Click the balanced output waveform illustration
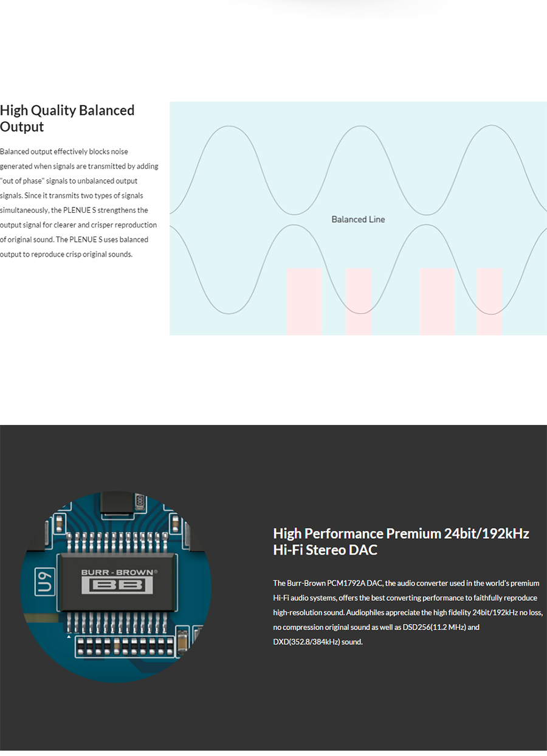547x756 pixels. (358, 218)
